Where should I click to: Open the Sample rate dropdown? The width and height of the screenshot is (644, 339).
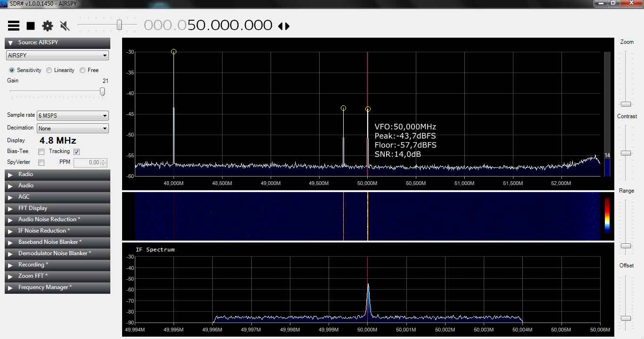click(x=73, y=115)
